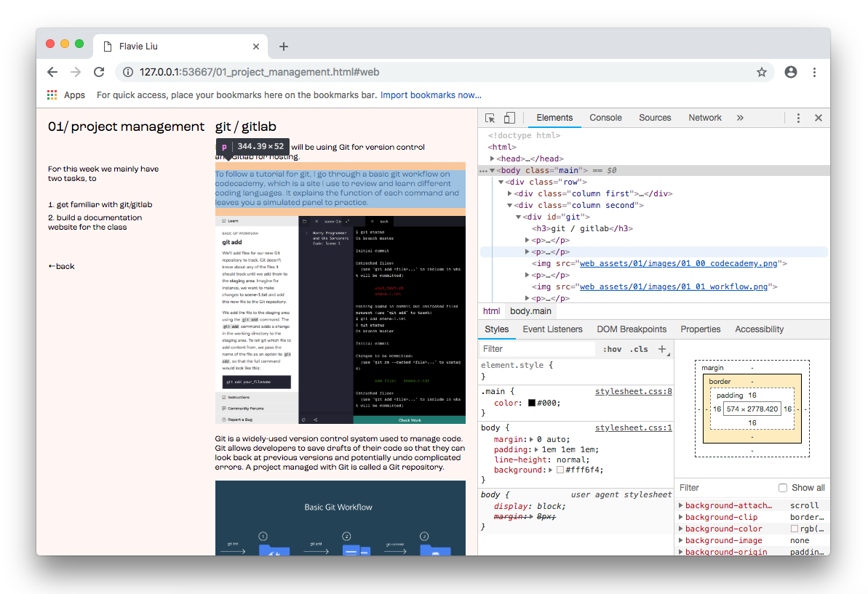Click 'git / gitlab' page heading

[x=246, y=127]
